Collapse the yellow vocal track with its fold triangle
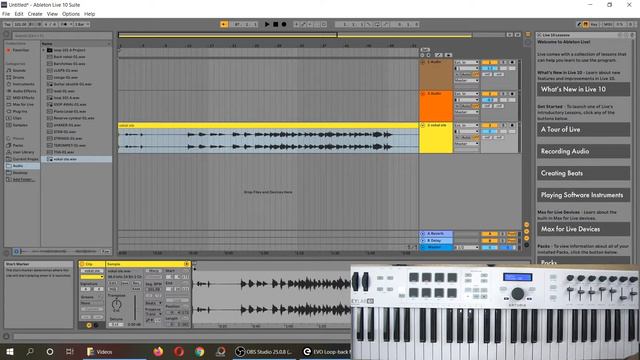 point(423,125)
